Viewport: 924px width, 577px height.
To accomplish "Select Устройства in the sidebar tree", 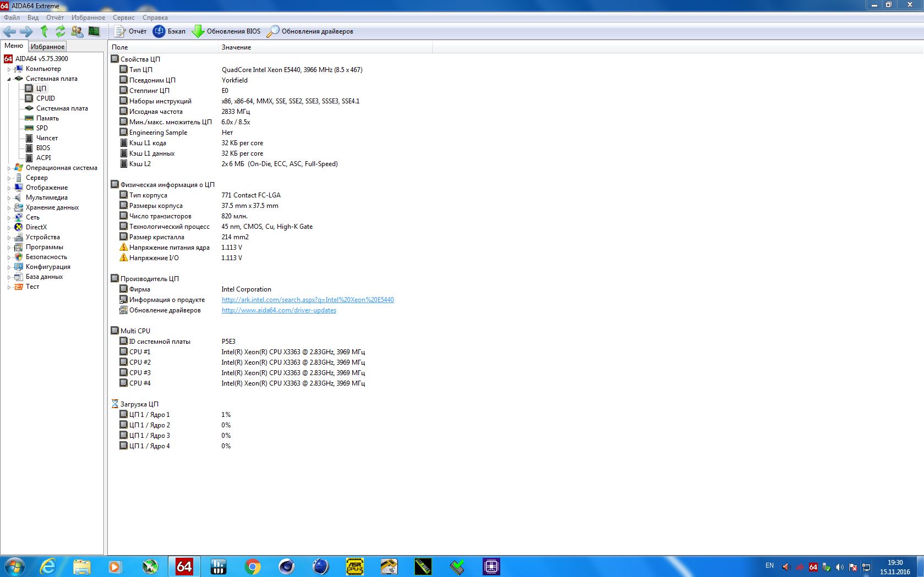I will (43, 237).
